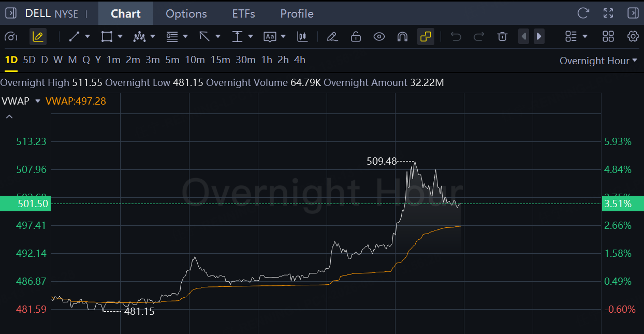Viewport: 644px width, 334px height.
Task: Click the redo arrow icon
Action: pyautogui.click(x=479, y=37)
